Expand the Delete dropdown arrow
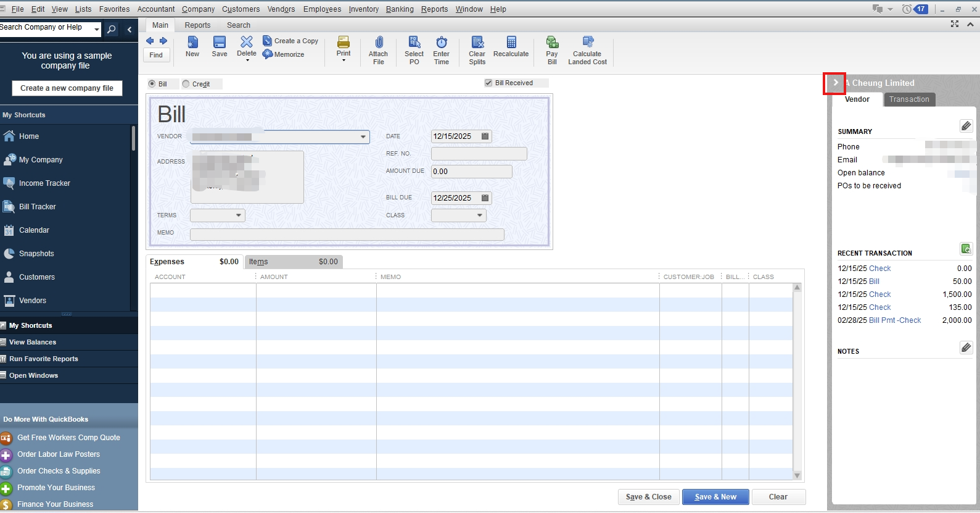The width and height of the screenshot is (980, 513). (247, 60)
